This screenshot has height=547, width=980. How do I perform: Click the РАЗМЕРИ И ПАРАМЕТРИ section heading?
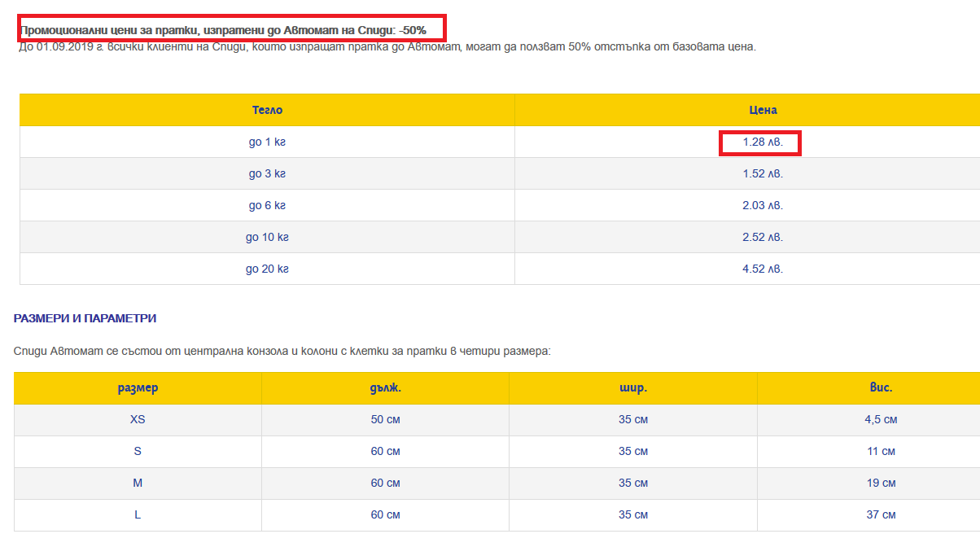[85, 318]
